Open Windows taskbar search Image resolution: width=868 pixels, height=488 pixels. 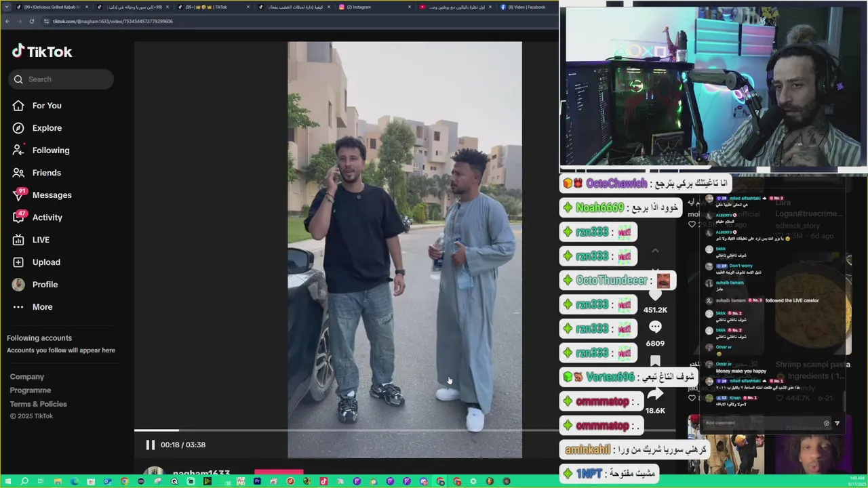tap(24, 481)
